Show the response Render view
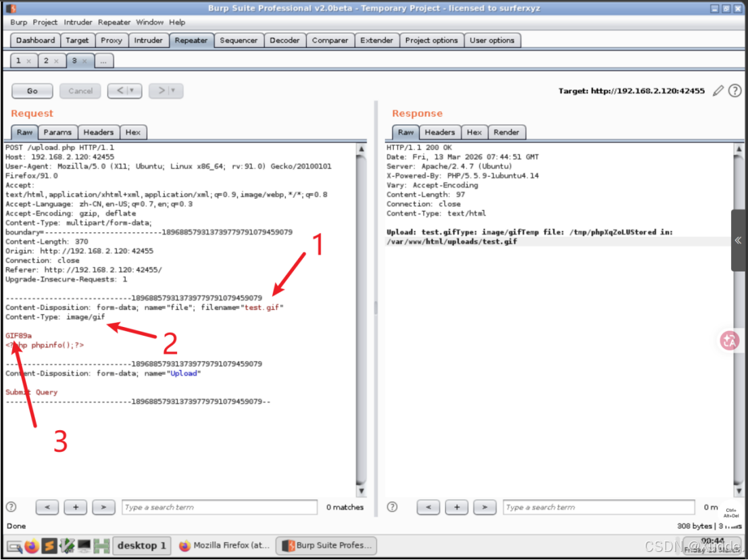Viewport: 748px width, 560px height. [507, 132]
